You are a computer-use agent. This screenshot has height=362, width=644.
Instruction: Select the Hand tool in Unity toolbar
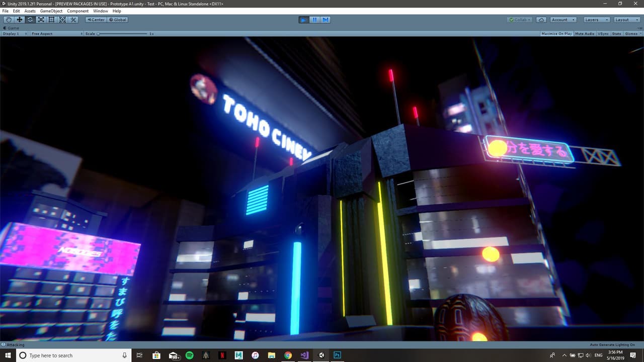pyautogui.click(x=9, y=20)
